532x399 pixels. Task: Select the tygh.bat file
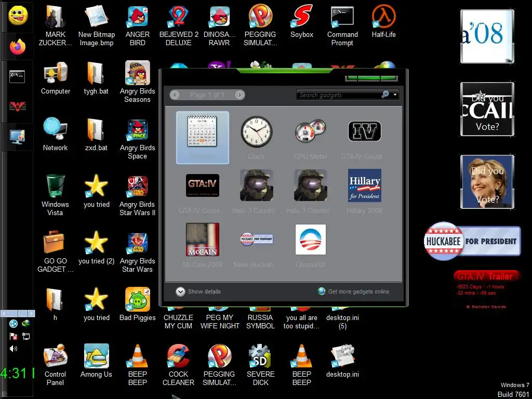pos(96,78)
